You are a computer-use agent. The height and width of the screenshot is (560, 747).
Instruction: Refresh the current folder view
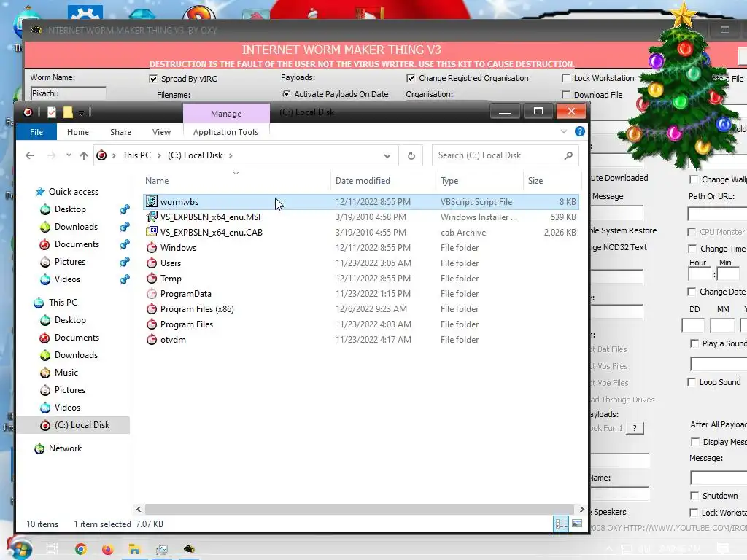(411, 155)
